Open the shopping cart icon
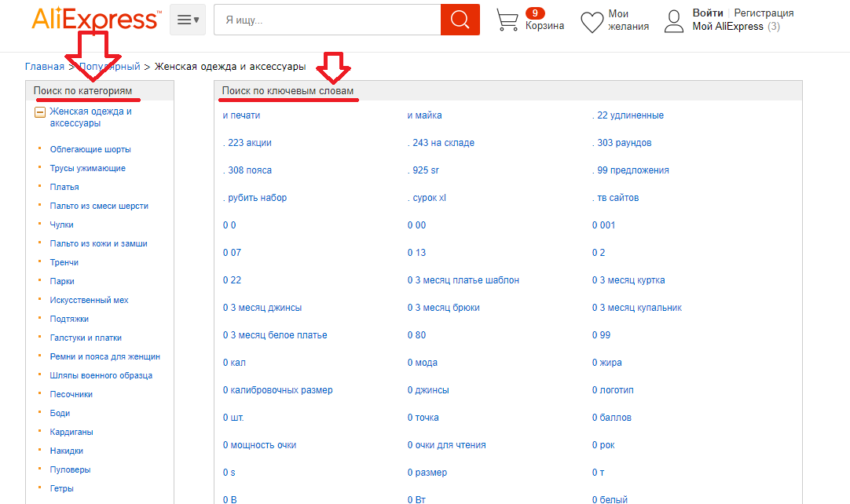This screenshot has width=850, height=504. pos(507,20)
